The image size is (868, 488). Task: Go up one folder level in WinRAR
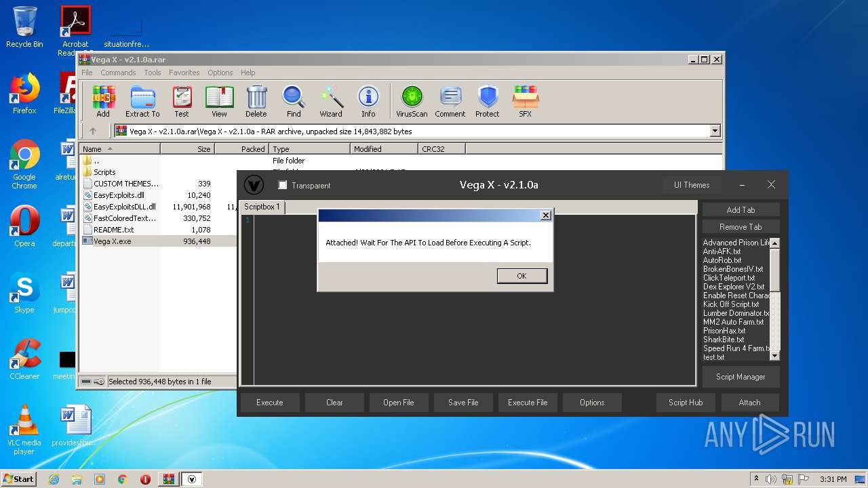coord(93,131)
